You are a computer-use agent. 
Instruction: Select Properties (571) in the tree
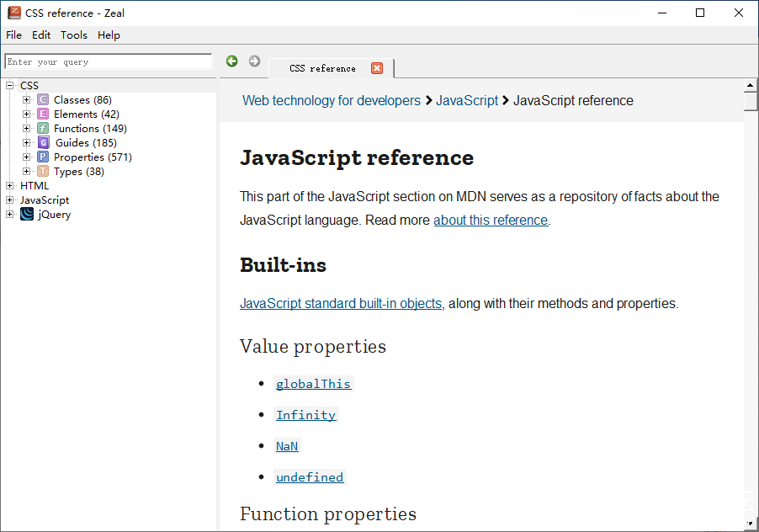93,157
